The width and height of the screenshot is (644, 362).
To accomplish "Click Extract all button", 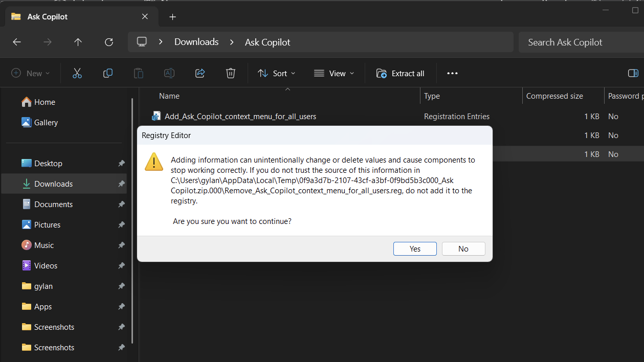I will coord(401,73).
